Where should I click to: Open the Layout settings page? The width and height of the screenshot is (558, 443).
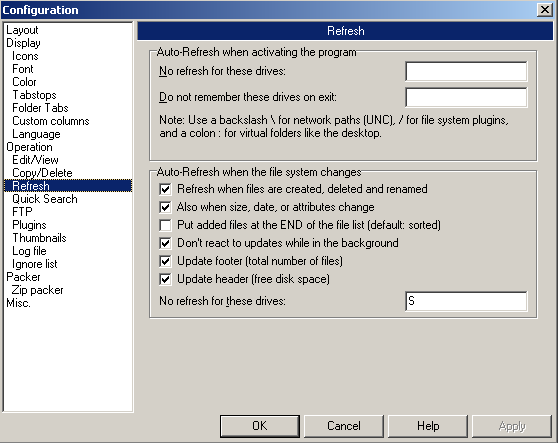[22, 30]
